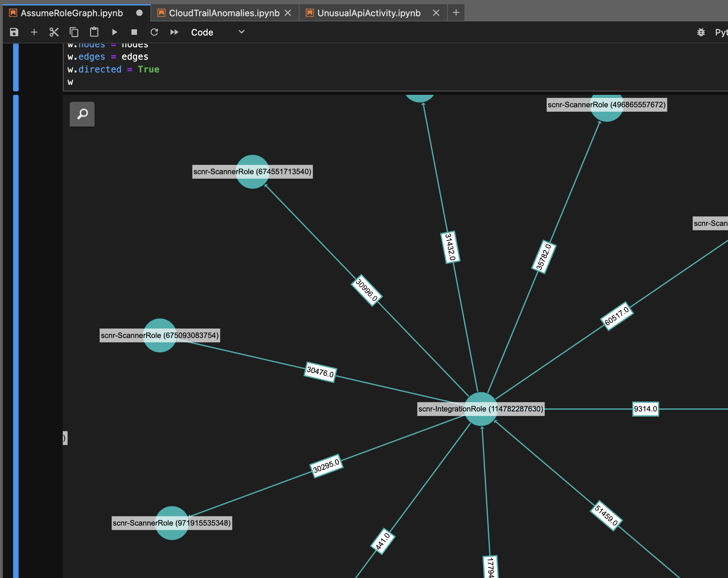This screenshot has width=728, height=578.
Task: Restart the kernel
Action: click(154, 32)
